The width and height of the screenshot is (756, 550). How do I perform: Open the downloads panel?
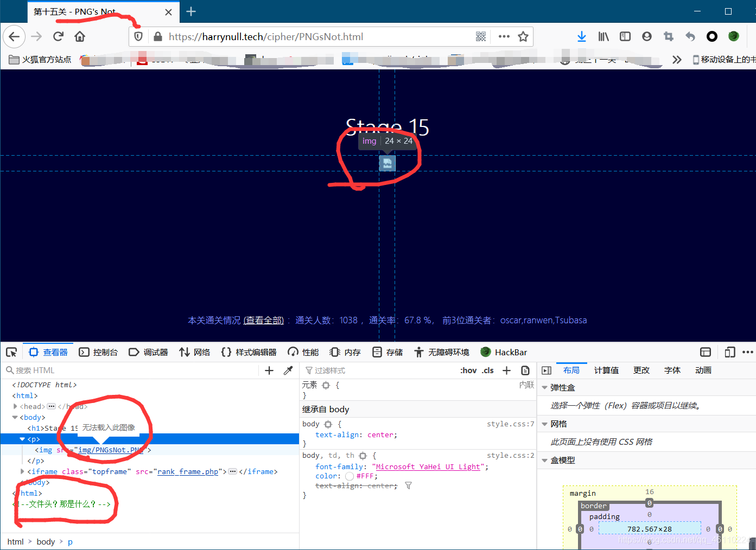click(x=582, y=36)
